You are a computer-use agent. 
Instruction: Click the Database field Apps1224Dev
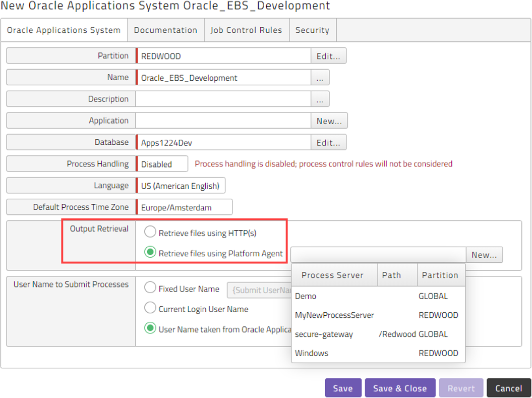pos(223,143)
